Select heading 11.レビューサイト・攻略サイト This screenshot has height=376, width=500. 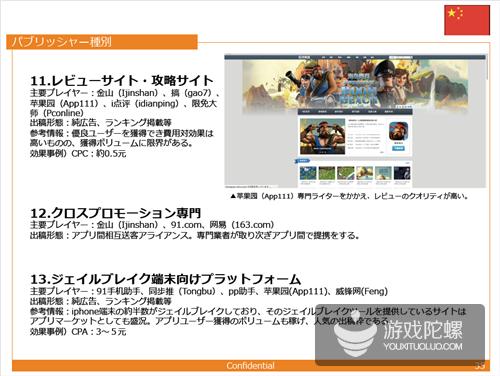coord(122,81)
